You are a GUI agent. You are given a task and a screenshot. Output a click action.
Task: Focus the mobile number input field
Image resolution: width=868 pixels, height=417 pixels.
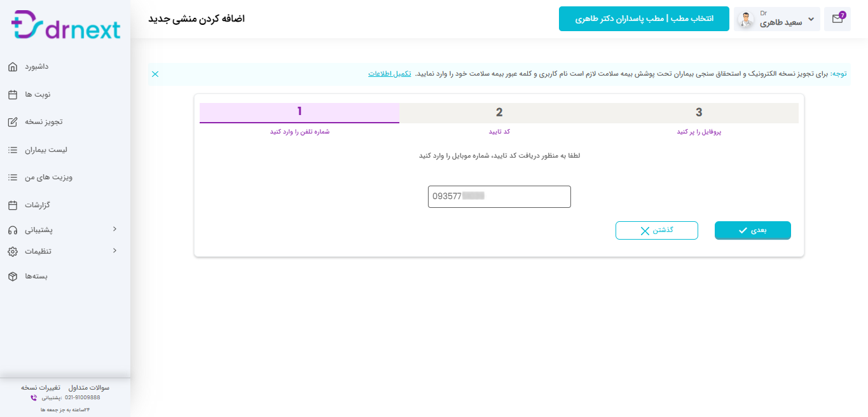(499, 196)
